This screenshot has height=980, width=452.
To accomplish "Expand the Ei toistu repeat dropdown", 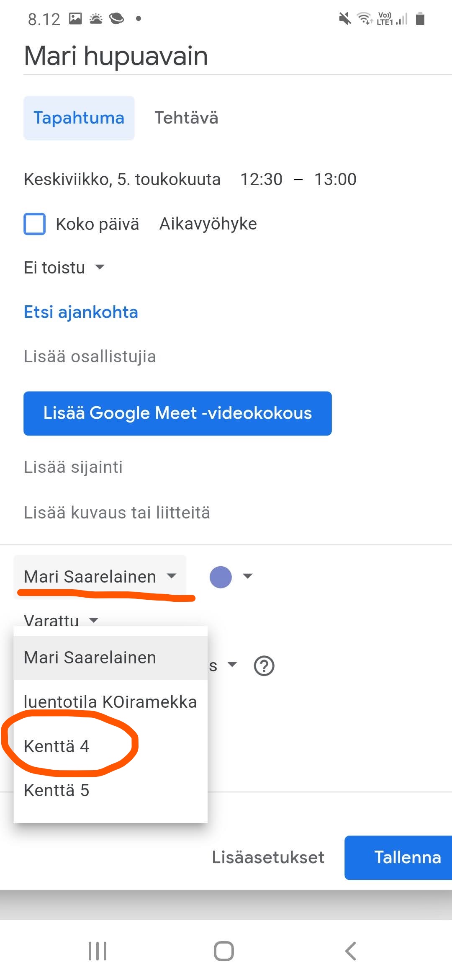I will (x=64, y=268).
